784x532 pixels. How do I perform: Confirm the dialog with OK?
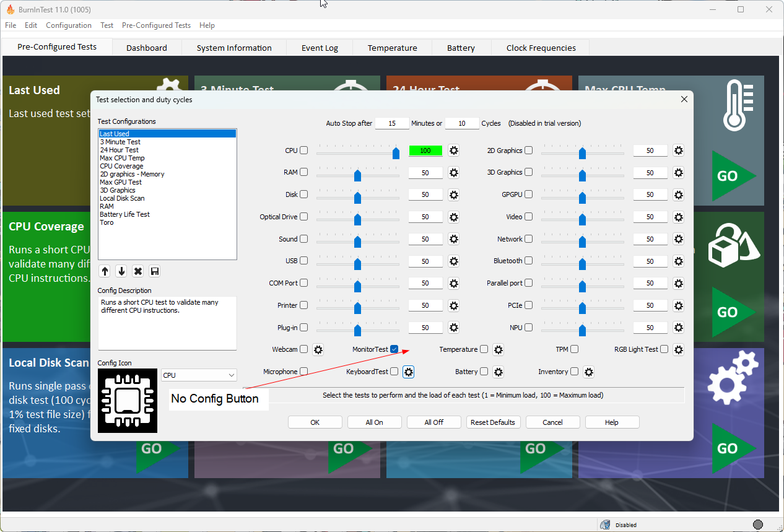click(315, 422)
